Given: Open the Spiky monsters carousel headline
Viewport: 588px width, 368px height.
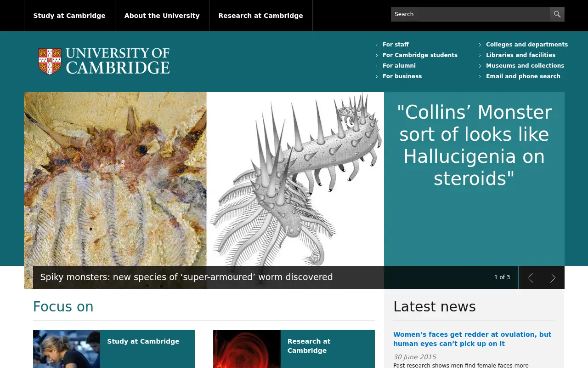Looking at the screenshot, I should [x=187, y=277].
